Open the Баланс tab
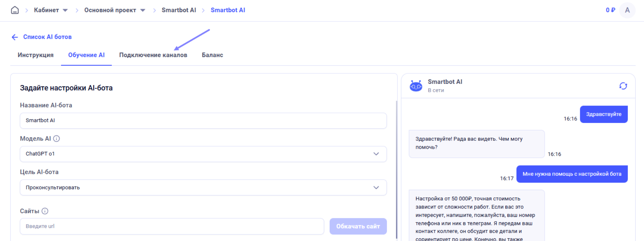Viewport: 644px width, 241px height. pos(212,55)
